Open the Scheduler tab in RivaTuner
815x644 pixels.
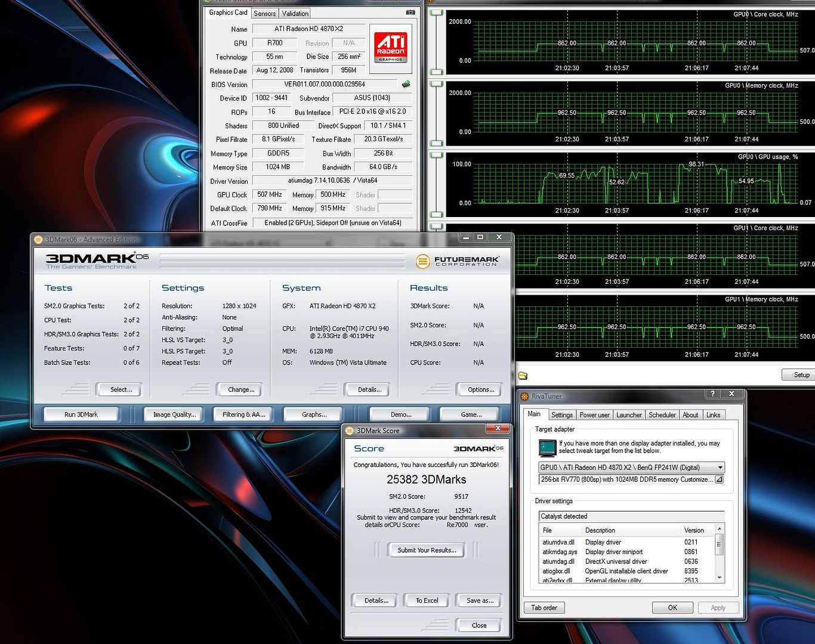pos(662,415)
